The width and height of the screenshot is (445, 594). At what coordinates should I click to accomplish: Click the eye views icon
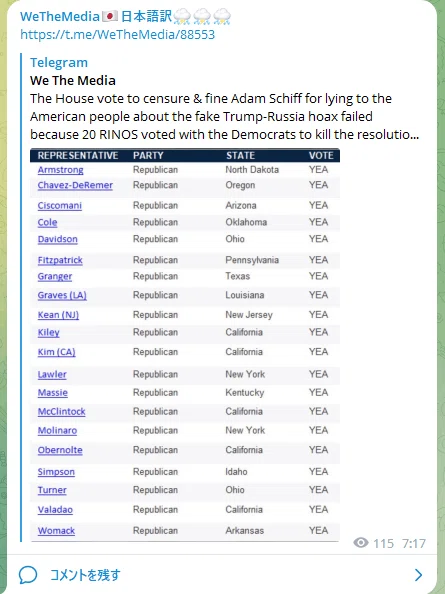tap(361, 543)
